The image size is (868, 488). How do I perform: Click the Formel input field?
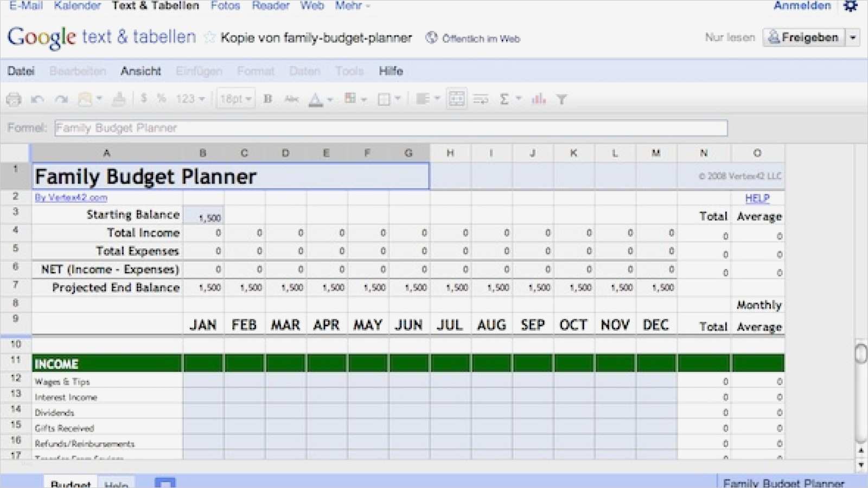[391, 128]
